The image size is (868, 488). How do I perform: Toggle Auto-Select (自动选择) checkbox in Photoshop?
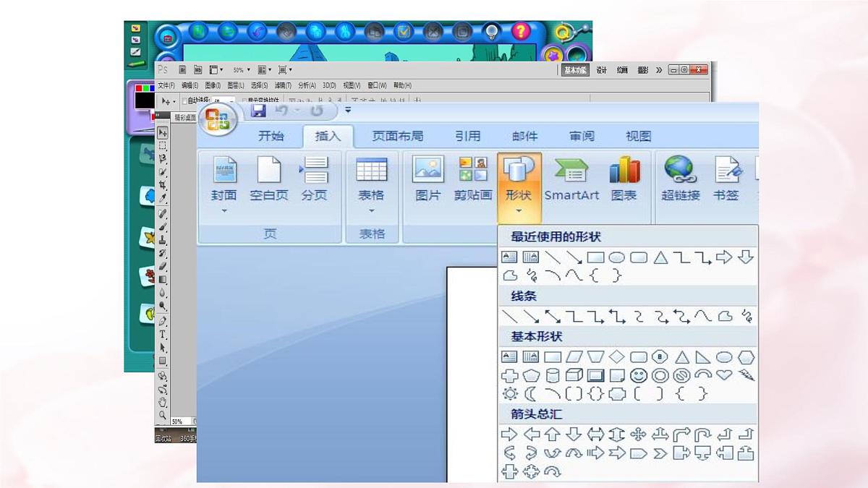coord(184,100)
